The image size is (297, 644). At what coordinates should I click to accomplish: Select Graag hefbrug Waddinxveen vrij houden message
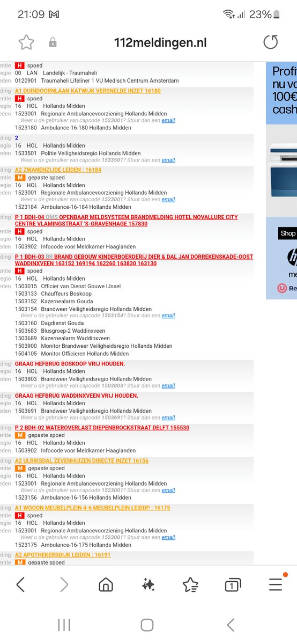pyautogui.click(x=77, y=396)
